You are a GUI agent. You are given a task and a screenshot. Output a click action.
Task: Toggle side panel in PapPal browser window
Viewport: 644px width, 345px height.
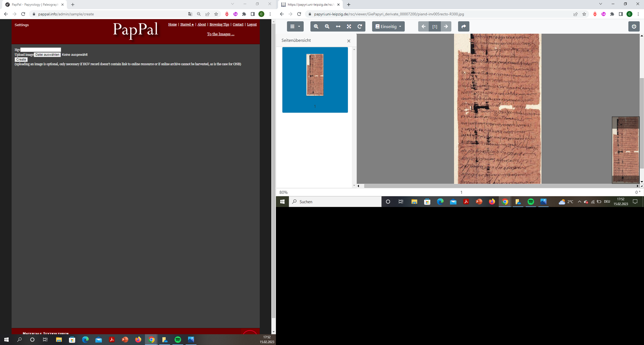tap(253, 14)
